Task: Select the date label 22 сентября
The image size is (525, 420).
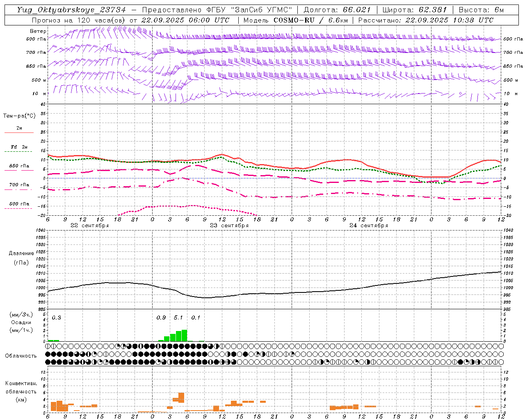Action: [x=90, y=226]
